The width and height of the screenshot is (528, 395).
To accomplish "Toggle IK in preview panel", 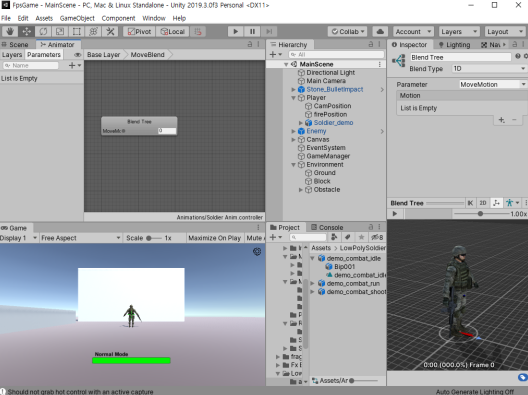I will pos(470,203).
